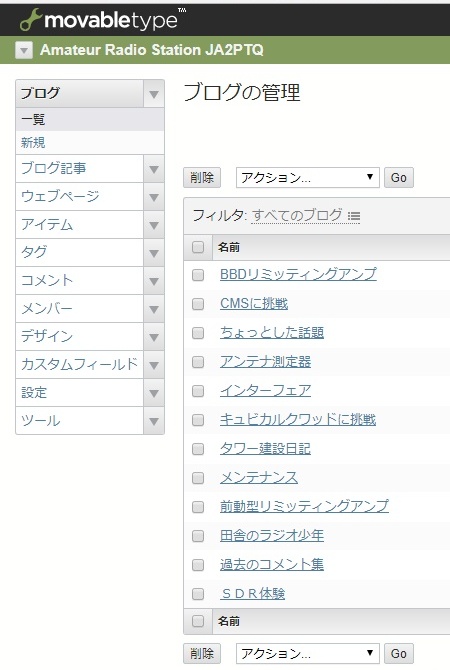The width and height of the screenshot is (450, 670).
Task: Check the box for メンテナンス
Action: point(198,478)
